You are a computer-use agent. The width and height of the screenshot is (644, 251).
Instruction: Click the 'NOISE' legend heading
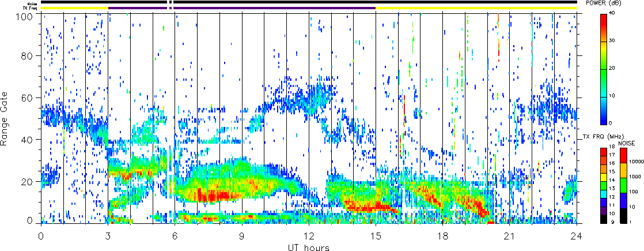(x=627, y=144)
